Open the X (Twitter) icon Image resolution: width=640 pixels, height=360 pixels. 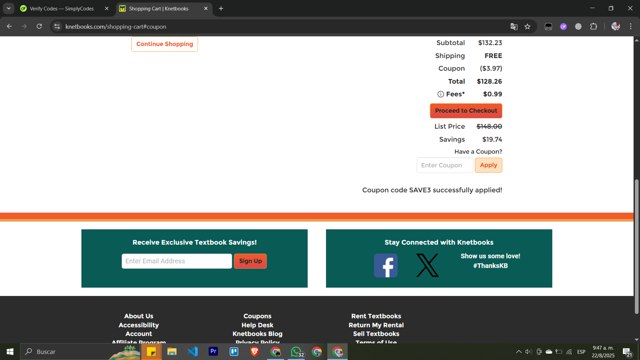(427, 265)
